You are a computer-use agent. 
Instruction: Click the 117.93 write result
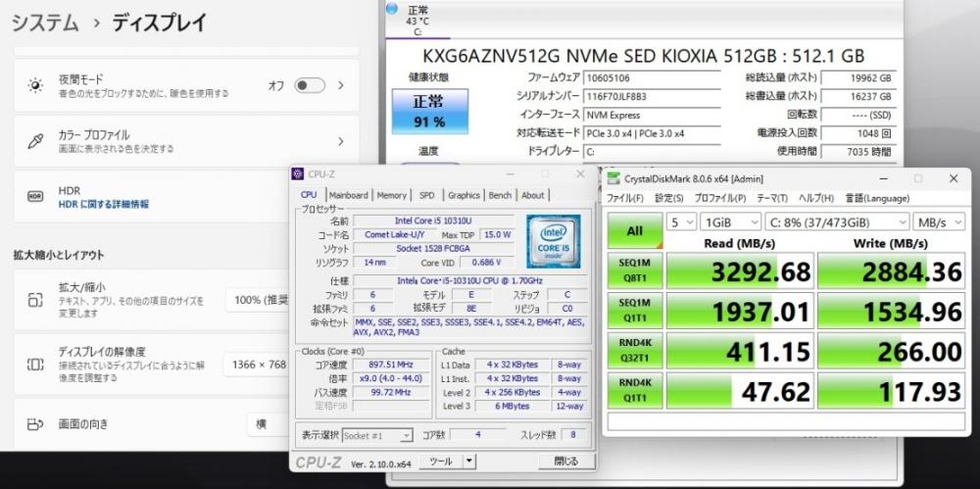(891, 391)
